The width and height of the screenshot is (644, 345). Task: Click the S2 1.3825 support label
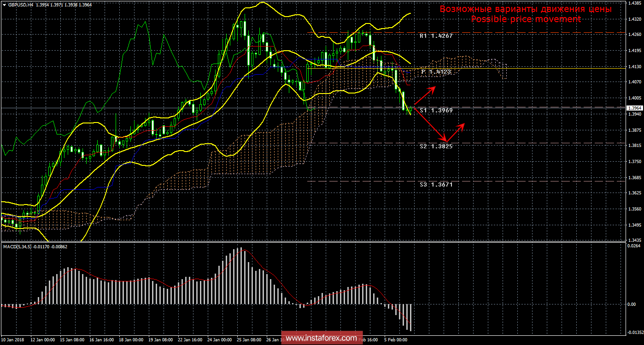436,146
